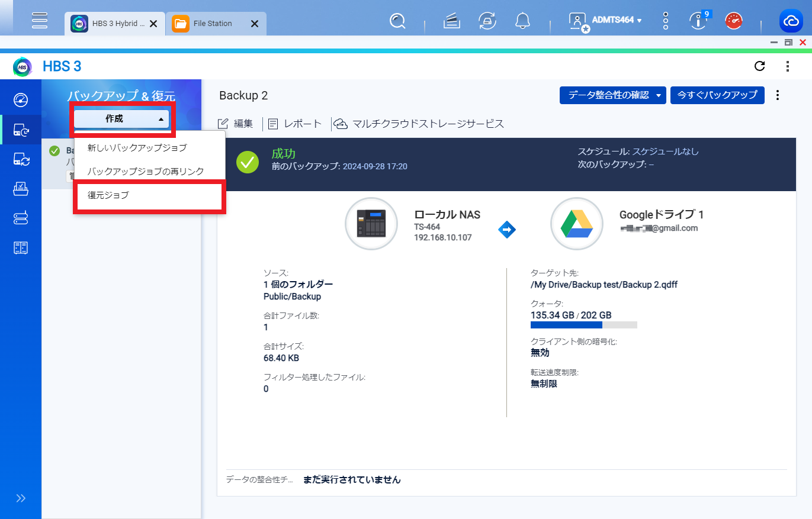Click the 成功 status label
The height and width of the screenshot is (519, 812).
284,154
